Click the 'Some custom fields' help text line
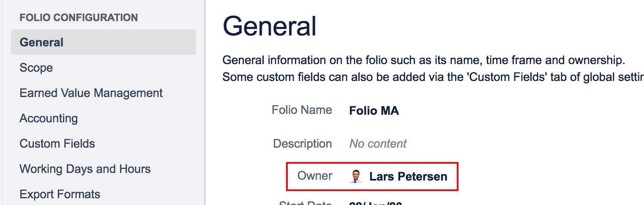The height and width of the screenshot is (205, 644). (x=433, y=77)
